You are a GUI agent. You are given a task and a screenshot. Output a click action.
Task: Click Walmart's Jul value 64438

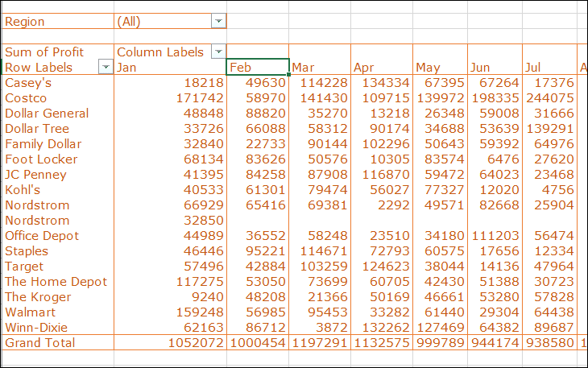click(554, 312)
